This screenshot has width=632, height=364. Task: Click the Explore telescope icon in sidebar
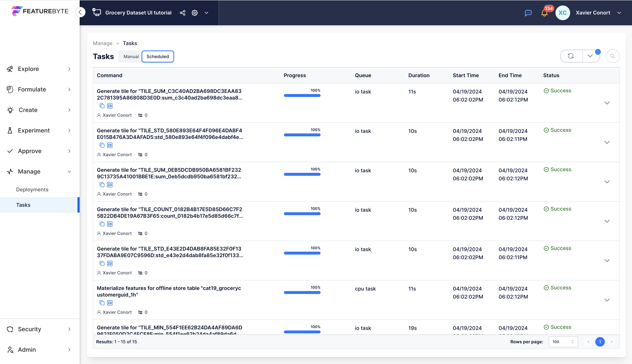point(10,69)
